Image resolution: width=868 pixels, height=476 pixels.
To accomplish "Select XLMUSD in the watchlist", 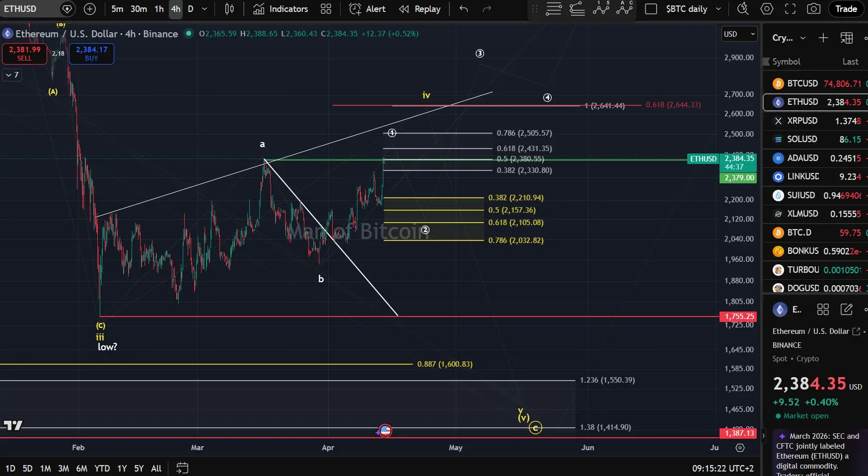I will coord(815,214).
